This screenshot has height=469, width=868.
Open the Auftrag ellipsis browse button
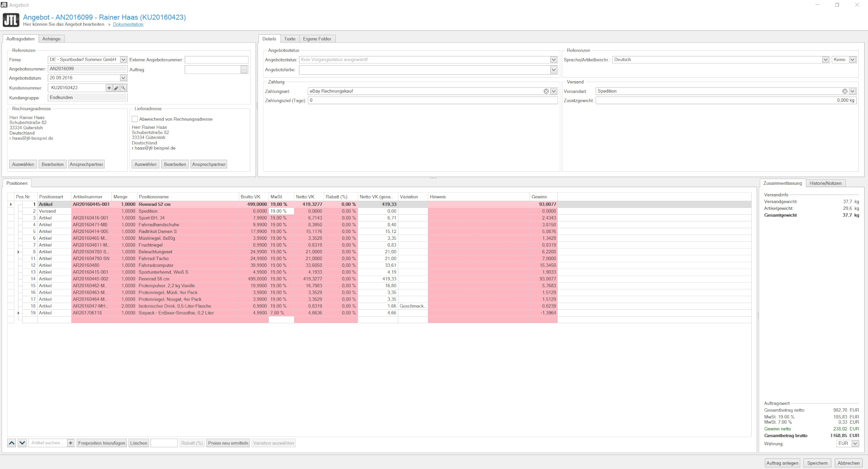click(244, 70)
